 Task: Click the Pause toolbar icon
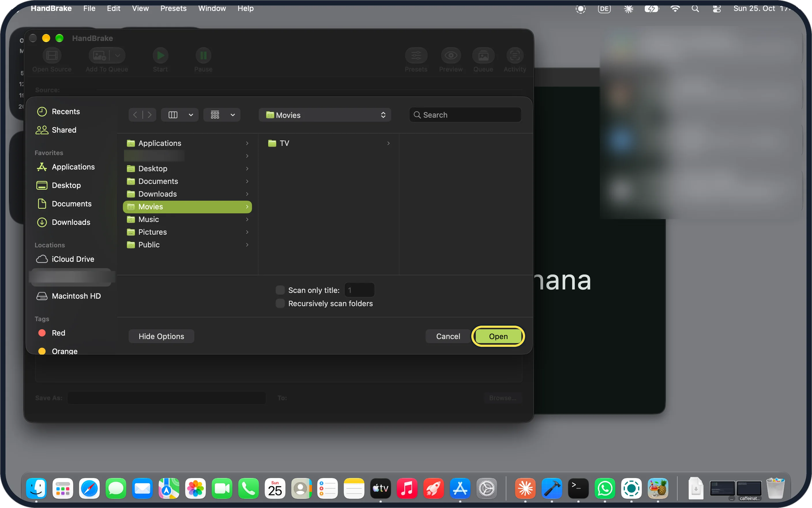click(x=203, y=55)
